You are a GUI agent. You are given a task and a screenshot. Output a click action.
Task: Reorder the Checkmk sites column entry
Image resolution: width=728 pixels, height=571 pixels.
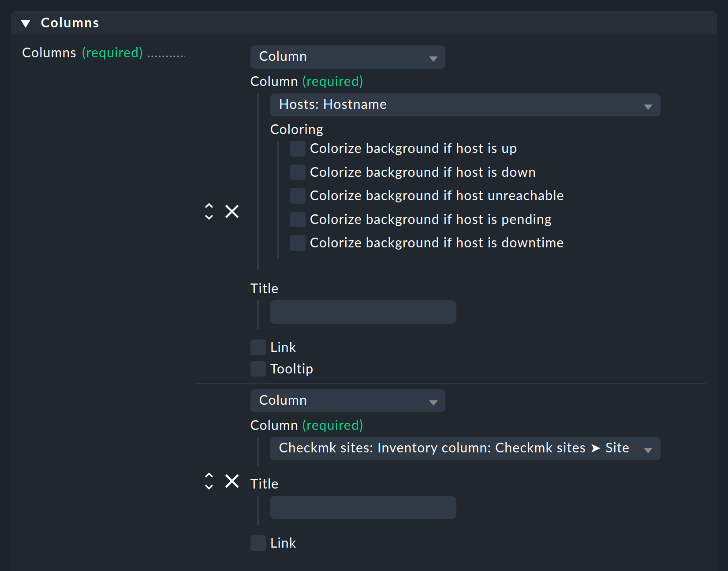point(209,481)
